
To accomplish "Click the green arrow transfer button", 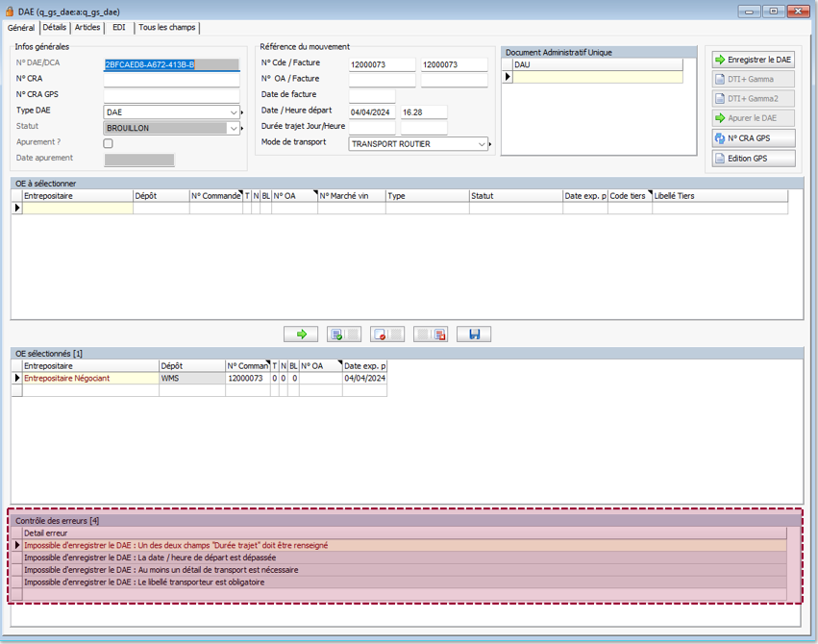I will pos(301,334).
